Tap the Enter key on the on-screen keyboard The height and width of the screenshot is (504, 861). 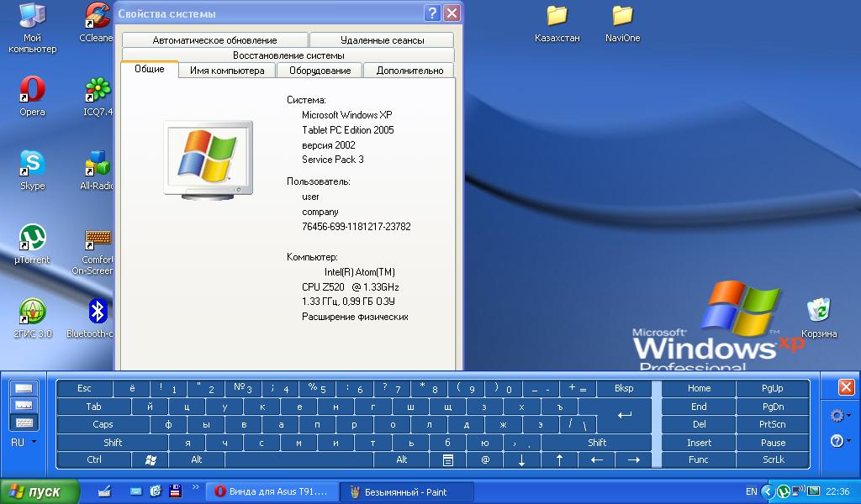pyautogui.click(x=625, y=415)
